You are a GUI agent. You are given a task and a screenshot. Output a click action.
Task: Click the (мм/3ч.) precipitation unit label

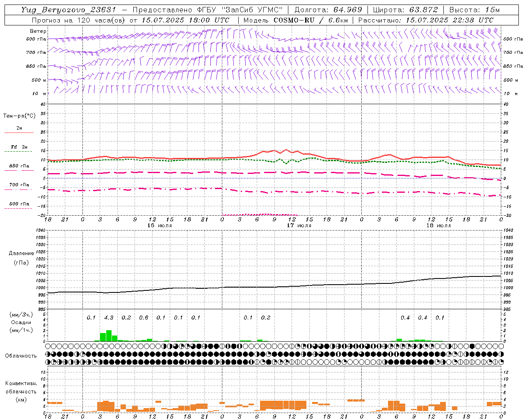21,315
